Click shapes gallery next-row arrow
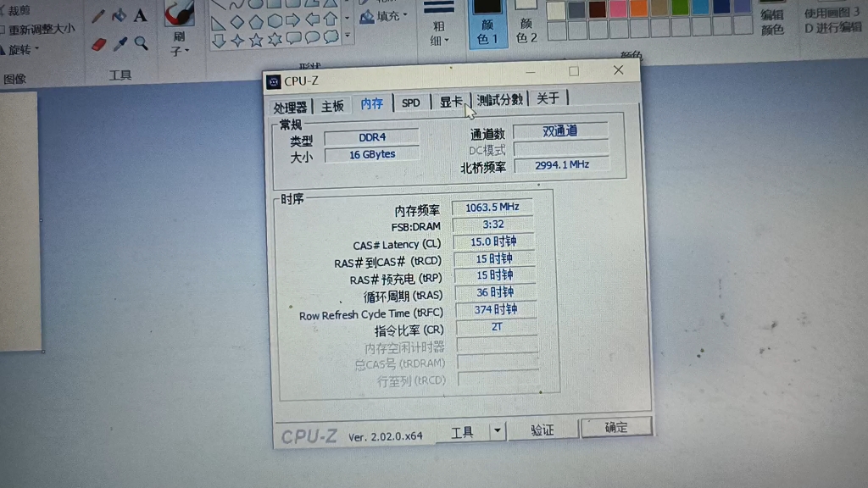This screenshot has width=868, height=488. point(347,18)
